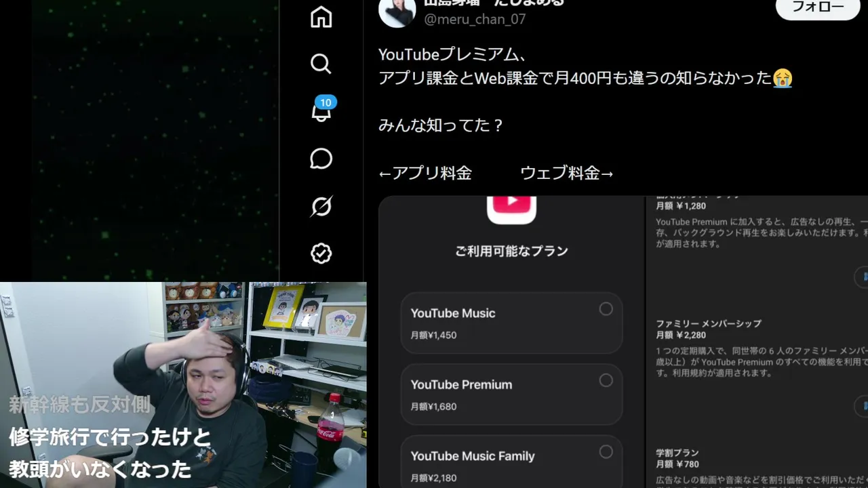Click the 月額 ¥1,280 web price
The width and height of the screenshot is (868, 488).
pos(681,206)
